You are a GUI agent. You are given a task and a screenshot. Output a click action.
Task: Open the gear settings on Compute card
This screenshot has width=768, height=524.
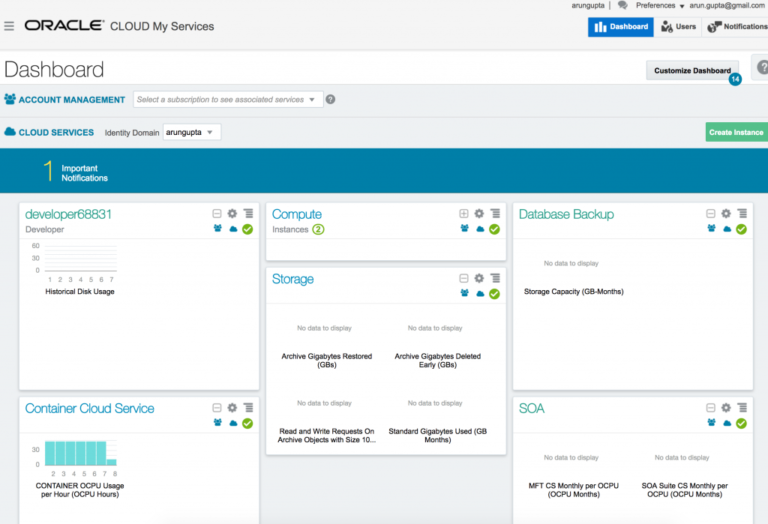point(480,214)
